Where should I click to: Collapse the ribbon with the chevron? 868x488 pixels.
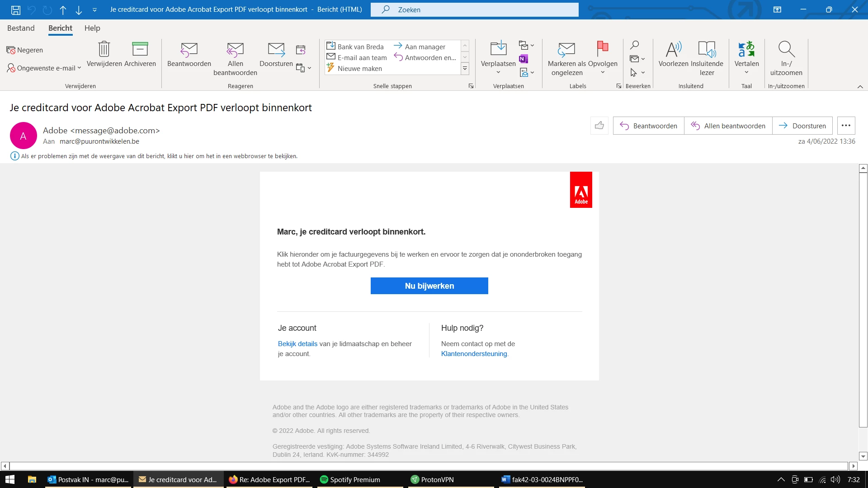click(x=860, y=86)
